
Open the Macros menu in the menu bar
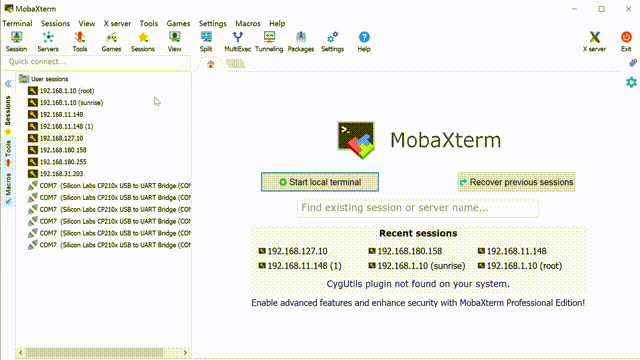248,23
